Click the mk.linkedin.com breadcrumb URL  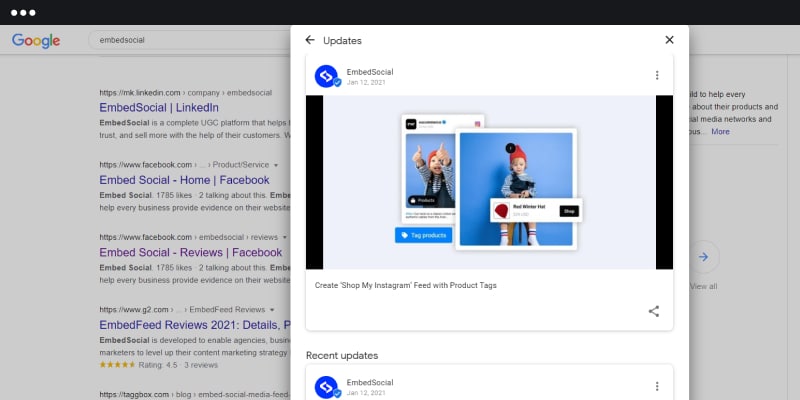pyautogui.click(x=186, y=93)
